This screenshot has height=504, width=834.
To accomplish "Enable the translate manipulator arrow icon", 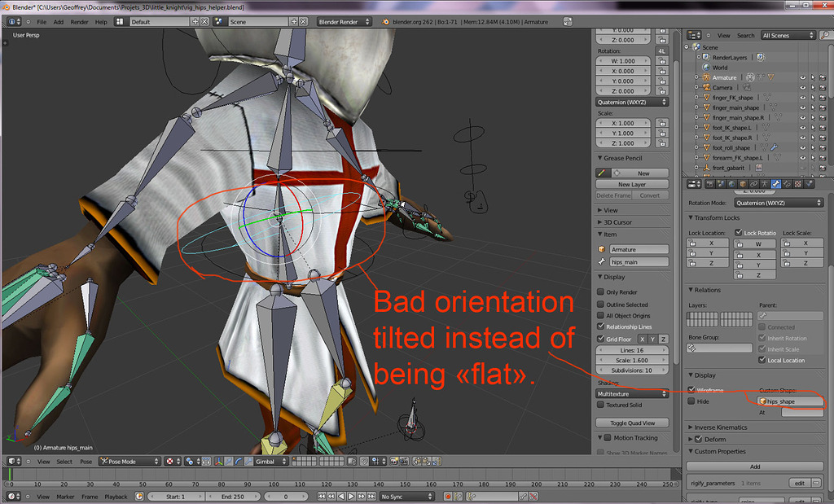I will pos(229,461).
